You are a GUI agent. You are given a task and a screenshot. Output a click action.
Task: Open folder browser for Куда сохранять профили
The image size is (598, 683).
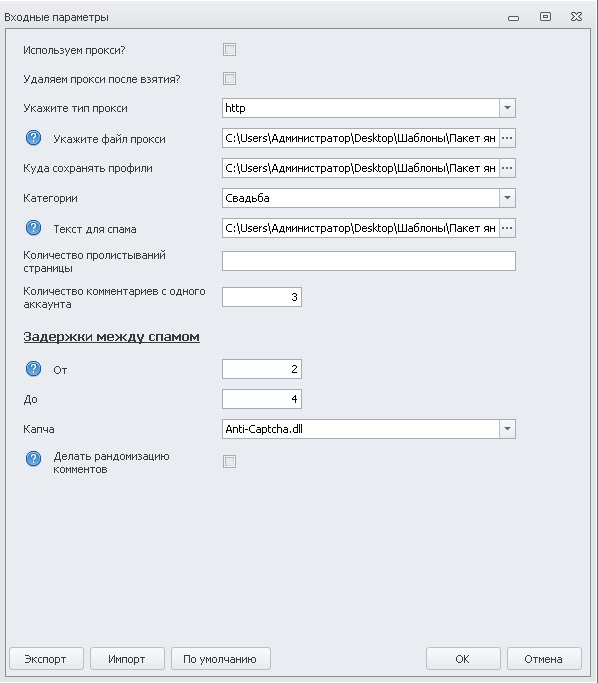pos(507,168)
